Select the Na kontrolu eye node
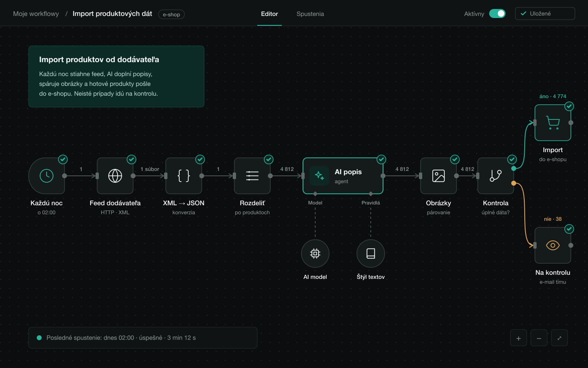This screenshot has height=368, width=588. click(x=553, y=245)
